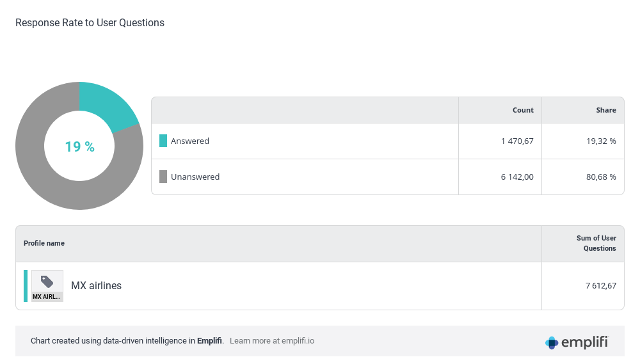Click the Emplifi logo icon

pos(552,343)
